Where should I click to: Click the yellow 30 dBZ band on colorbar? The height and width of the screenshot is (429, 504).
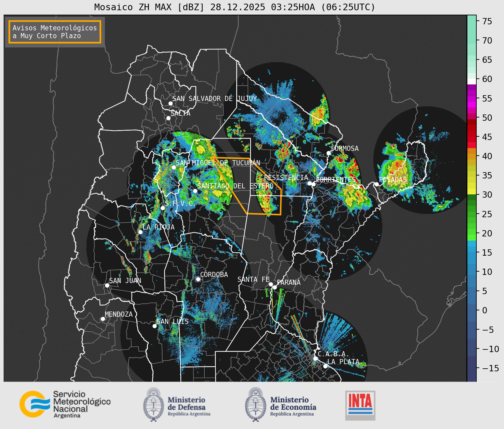(x=472, y=191)
